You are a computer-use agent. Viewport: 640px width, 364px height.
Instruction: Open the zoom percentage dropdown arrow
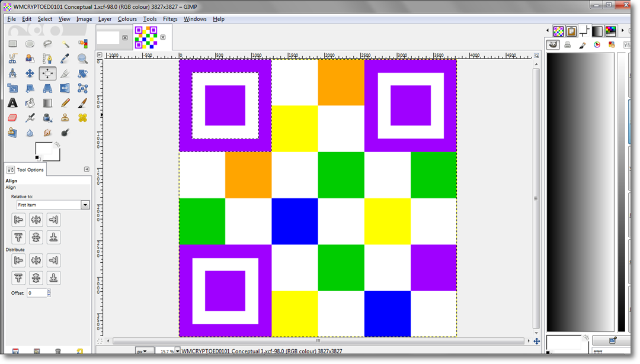tap(177, 351)
